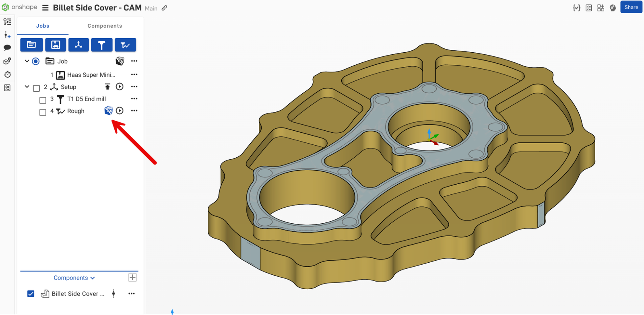Click the blue Add Machine toolbar button
This screenshot has width=644, height=315.
(55, 45)
